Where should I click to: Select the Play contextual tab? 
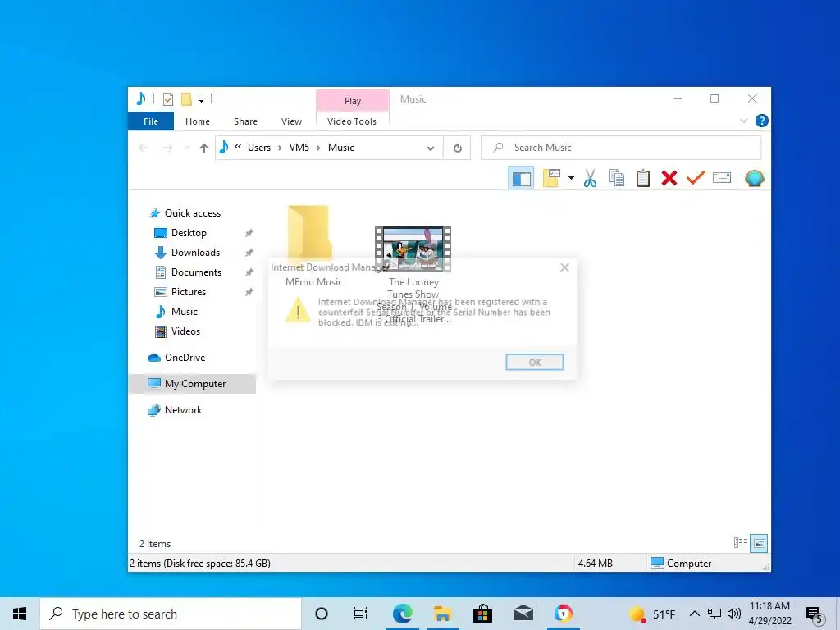tap(353, 101)
